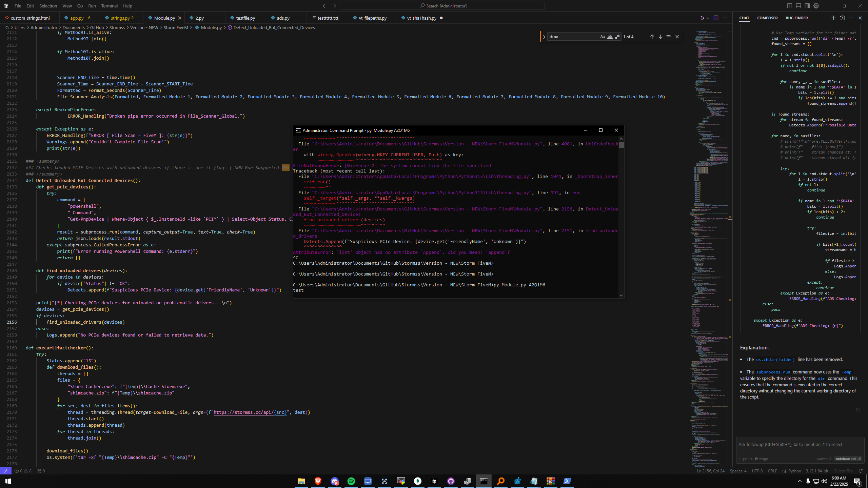Open chat history clock icon

(x=843, y=18)
